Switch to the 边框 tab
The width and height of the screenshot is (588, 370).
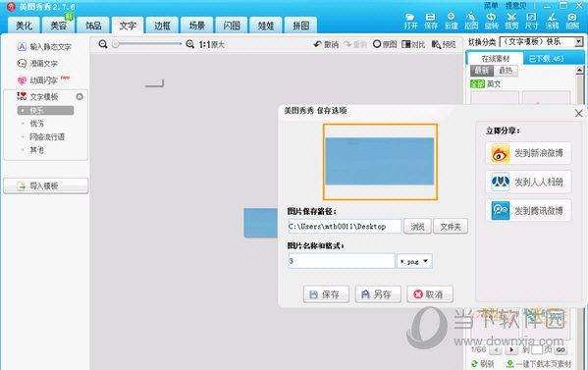[x=162, y=26]
